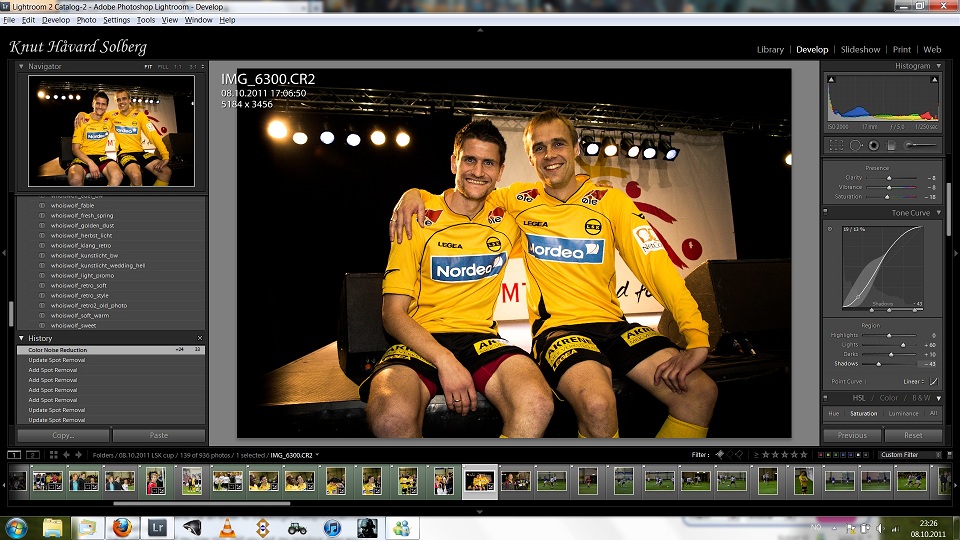
Task: Click the Tone Curve targeted adjustment tool
Action: pyautogui.click(x=830, y=229)
